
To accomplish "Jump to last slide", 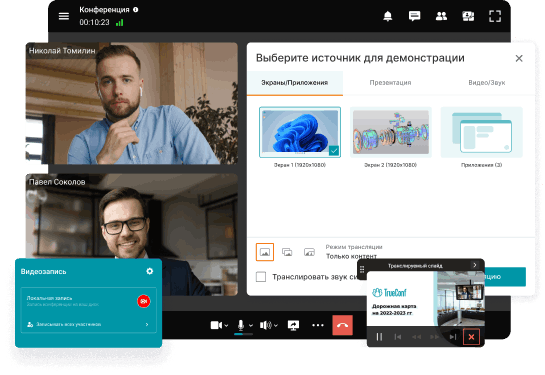I will (x=453, y=337).
